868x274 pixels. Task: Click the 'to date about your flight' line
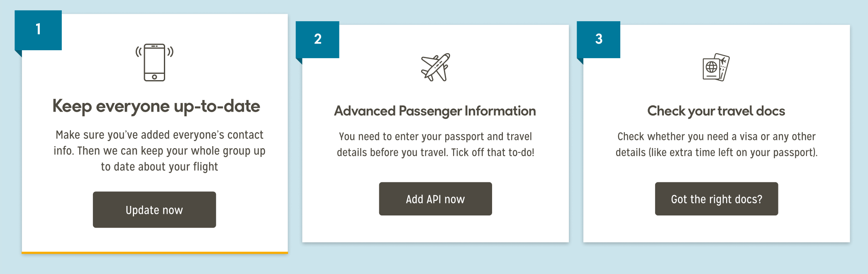pyautogui.click(x=159, y=167)
